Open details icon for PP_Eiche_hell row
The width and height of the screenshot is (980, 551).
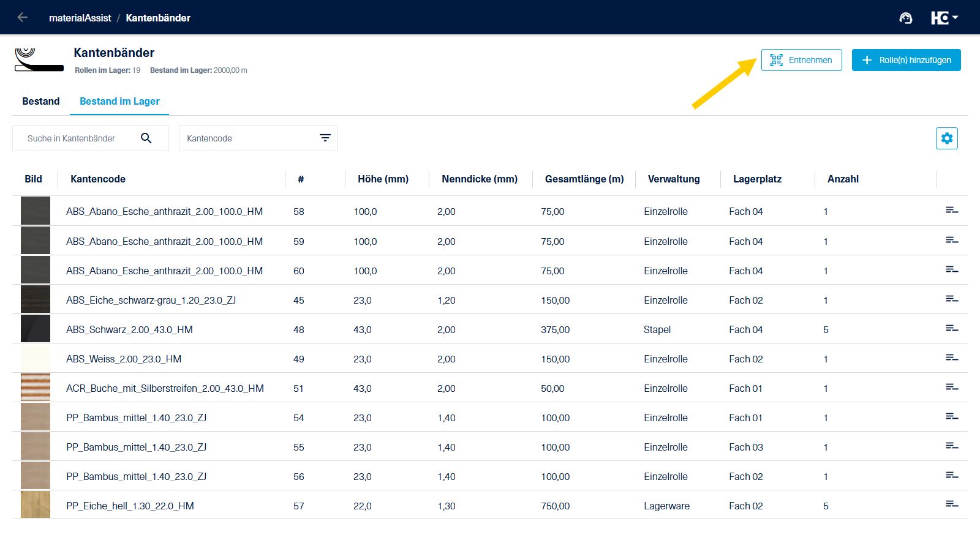point(951,504)
